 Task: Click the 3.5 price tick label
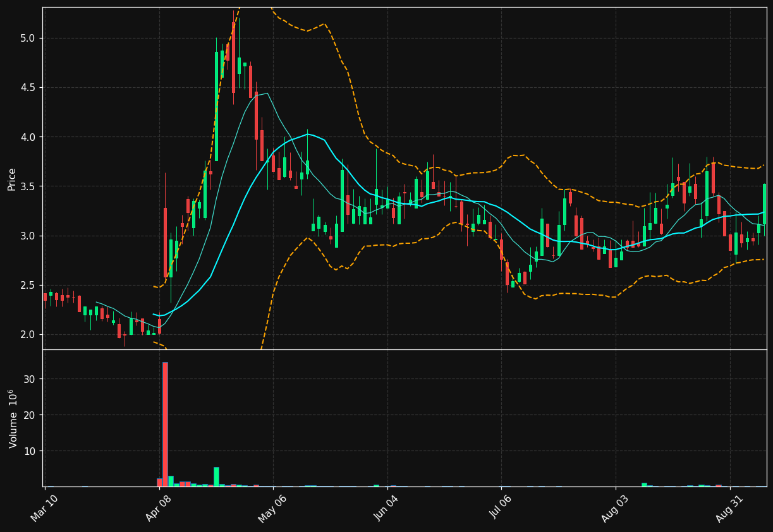pyautogui.click(x=28, y=186)
